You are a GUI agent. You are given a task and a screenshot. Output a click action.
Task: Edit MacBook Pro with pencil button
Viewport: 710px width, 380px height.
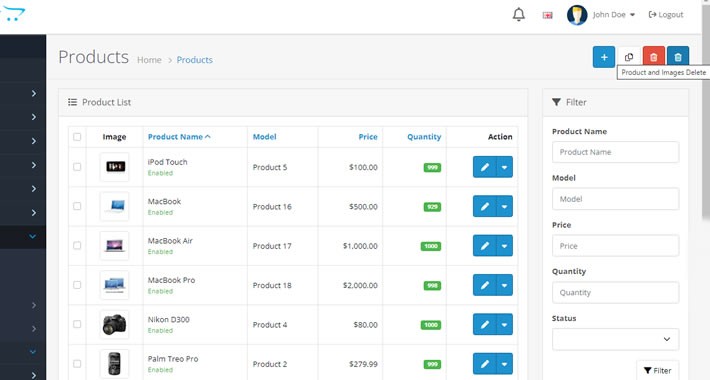[x=485, y=285]
